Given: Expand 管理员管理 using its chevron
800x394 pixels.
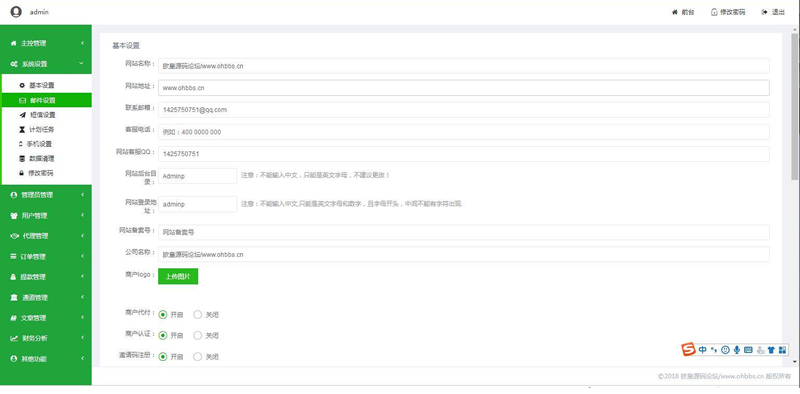Looking at the screenshot, I should [x=82, y=194].
